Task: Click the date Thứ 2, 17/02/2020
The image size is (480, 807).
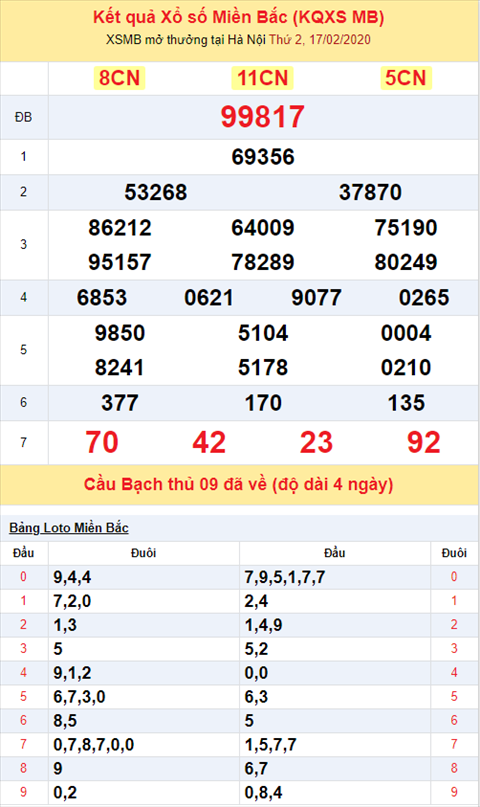Action: coord(319,40)
